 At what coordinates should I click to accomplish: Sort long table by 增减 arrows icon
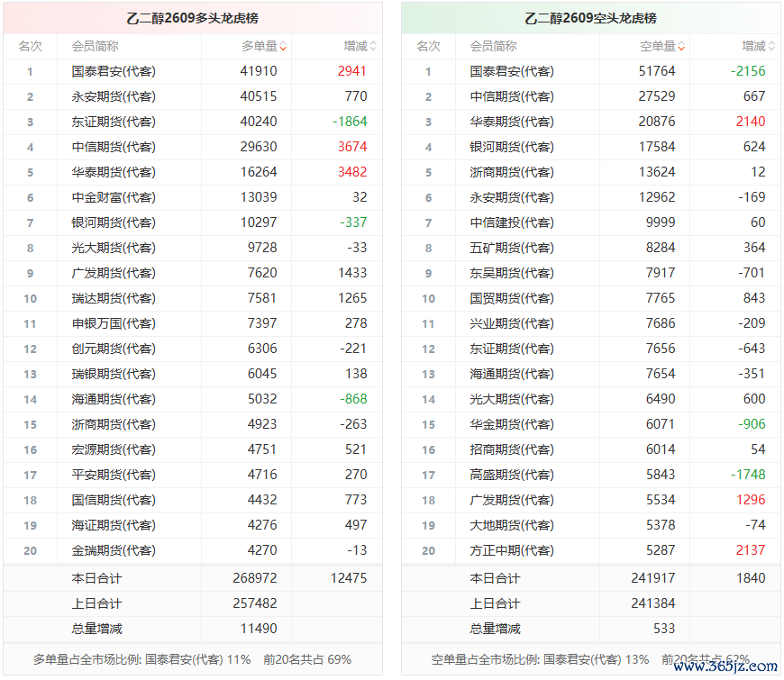[x=373, y=47]
